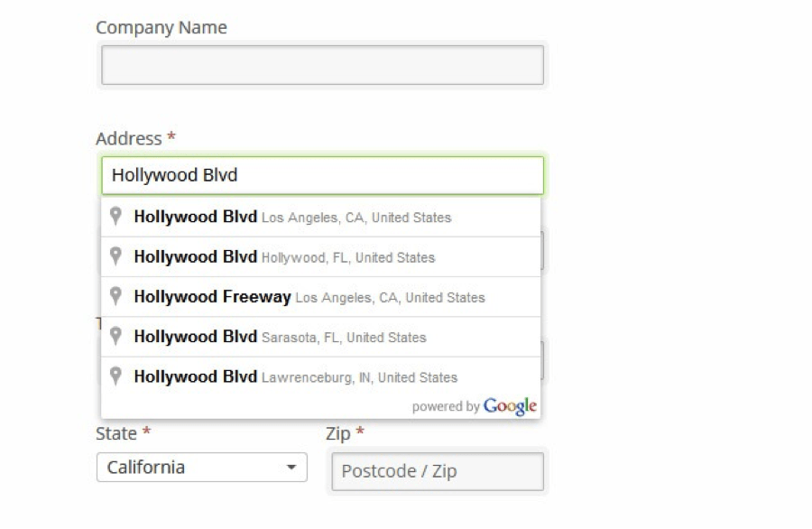
Task: Click the State dropdown arrow
Action: [x=291, y=468]
